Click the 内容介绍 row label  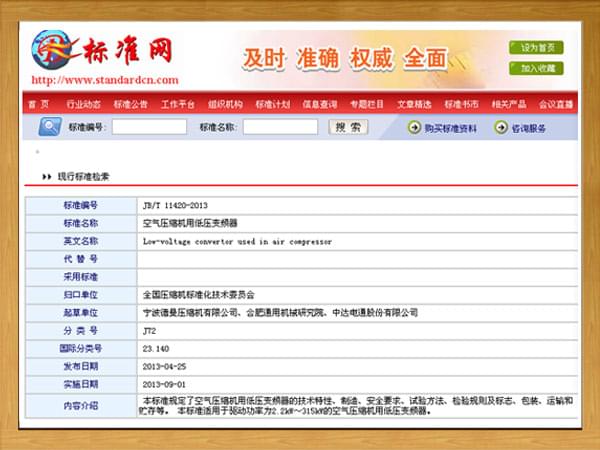(x=81, y=406)
